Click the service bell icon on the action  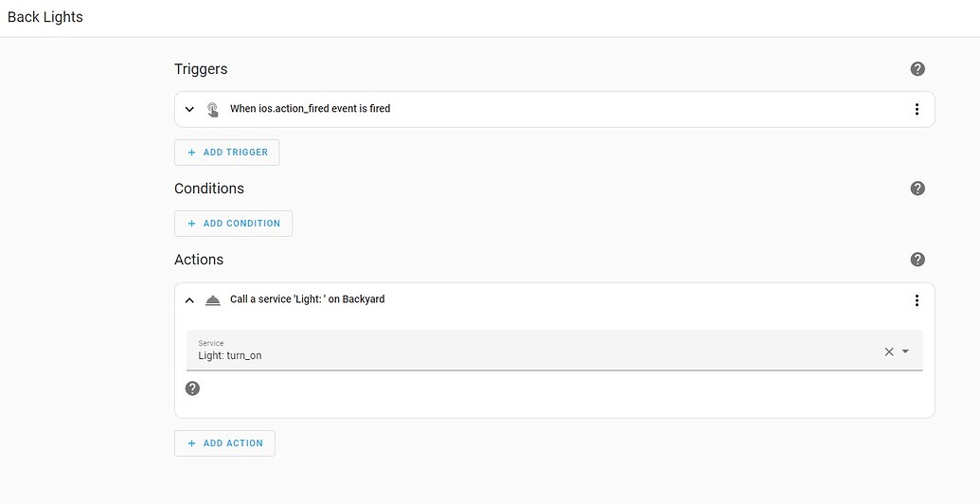tap(213, 300)
